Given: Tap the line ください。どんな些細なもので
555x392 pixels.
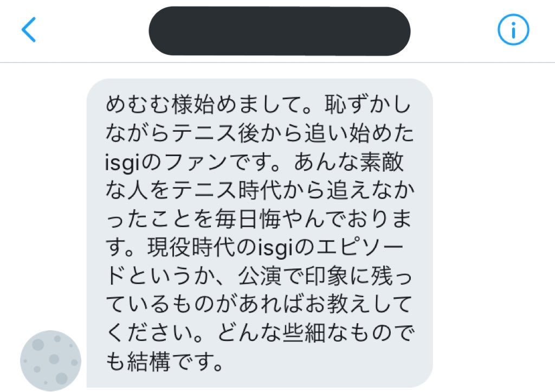Looking at the screenshot, I should pos(260,333).
